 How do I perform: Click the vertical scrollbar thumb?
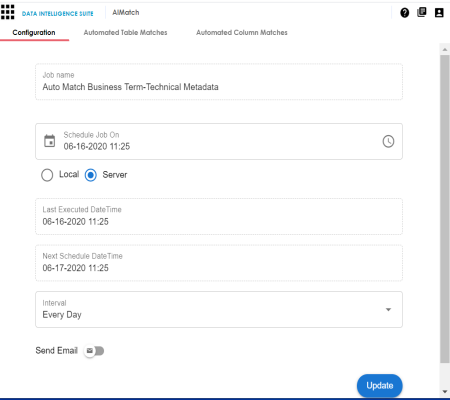pos(445,209)
